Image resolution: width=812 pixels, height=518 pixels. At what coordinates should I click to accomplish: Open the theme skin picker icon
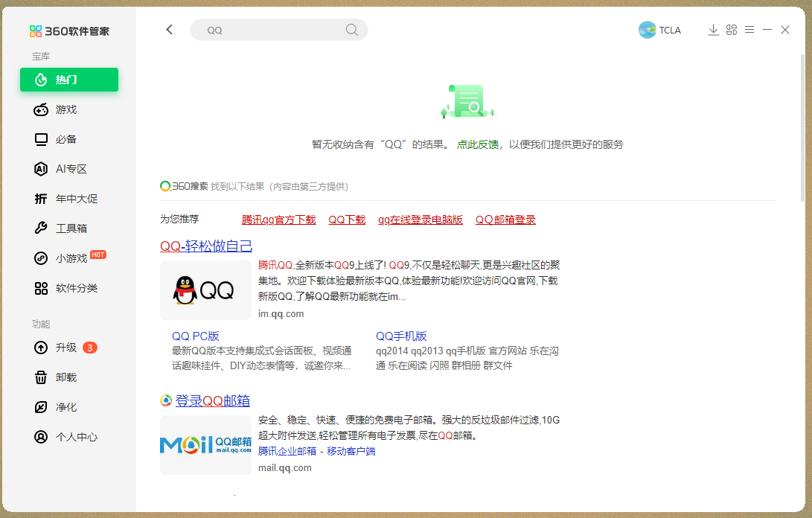731,29
